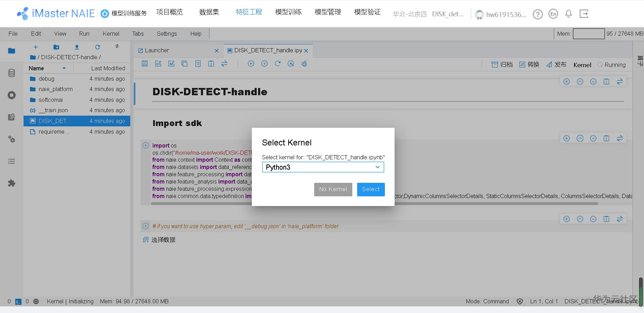
Task: Create a new launcher with the plus icon
Action: point(35,47)
